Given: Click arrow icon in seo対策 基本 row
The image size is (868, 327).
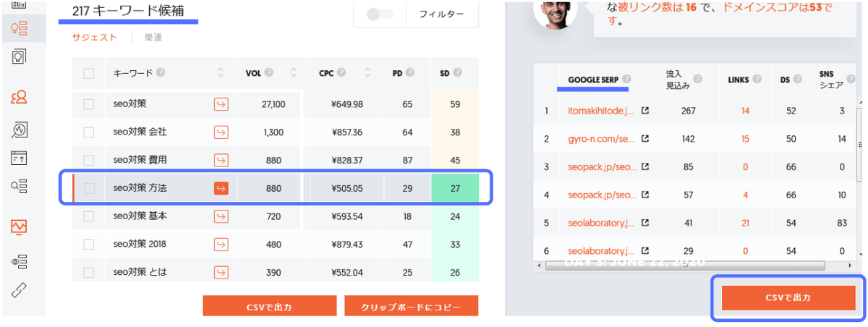Looking at the screenshot, I should (221, 216).
